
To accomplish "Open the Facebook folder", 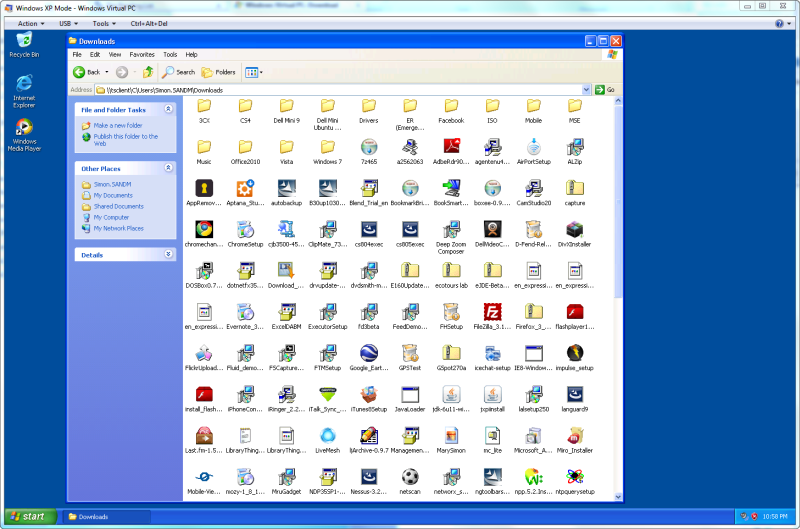I will point(451,106).
